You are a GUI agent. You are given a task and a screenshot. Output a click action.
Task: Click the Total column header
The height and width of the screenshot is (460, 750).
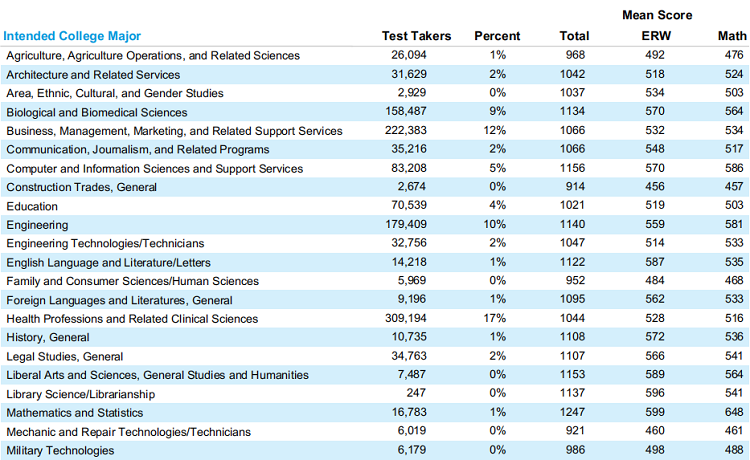tap(574, 36)
